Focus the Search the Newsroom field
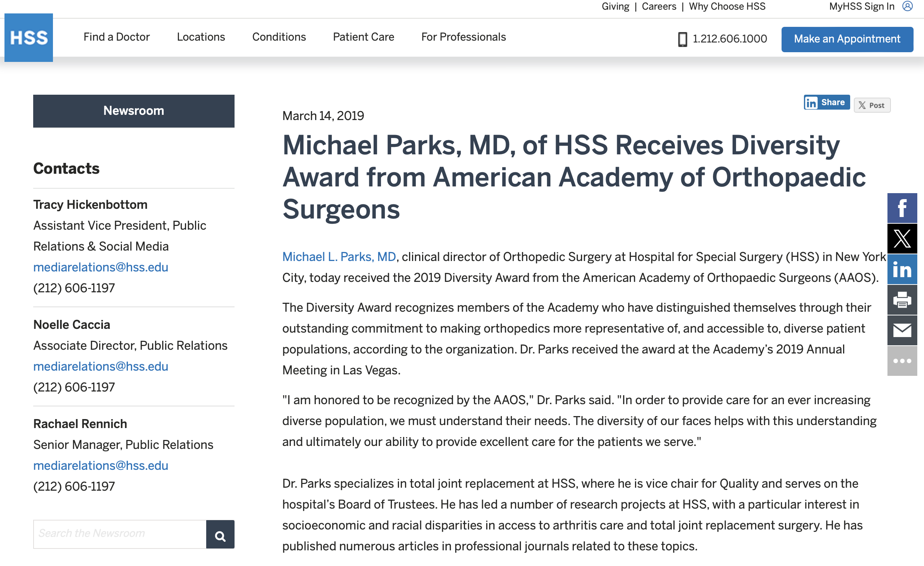This screenshot has height=566, width=924. 120,534
